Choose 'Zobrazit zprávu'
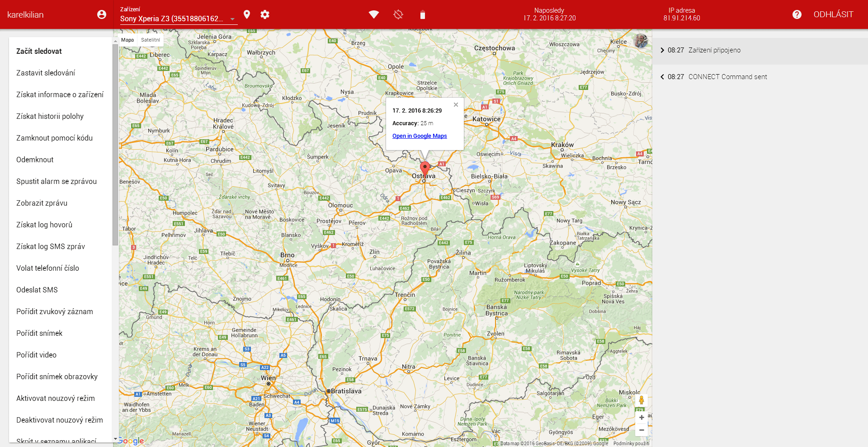 61,203
